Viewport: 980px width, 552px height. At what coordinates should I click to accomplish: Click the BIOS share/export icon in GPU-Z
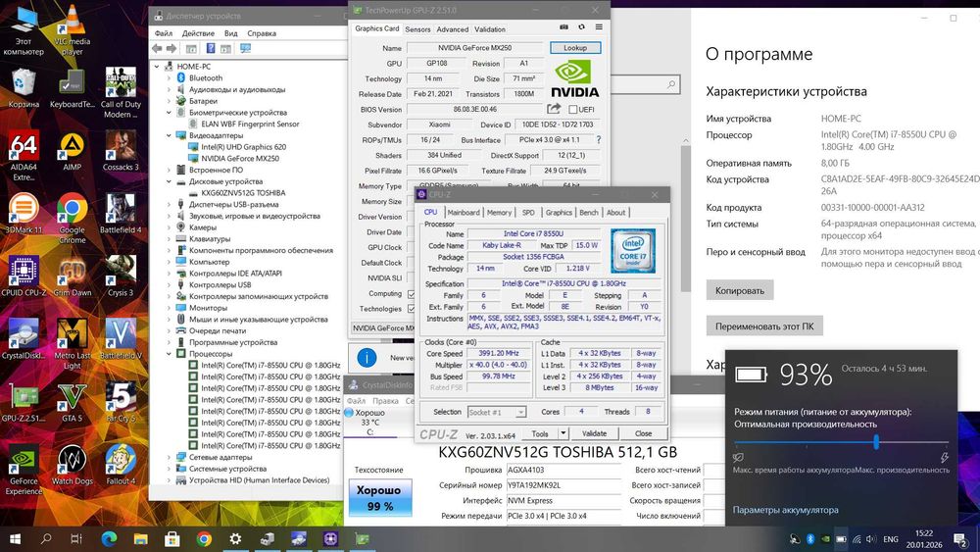click(x=554, y=109)
